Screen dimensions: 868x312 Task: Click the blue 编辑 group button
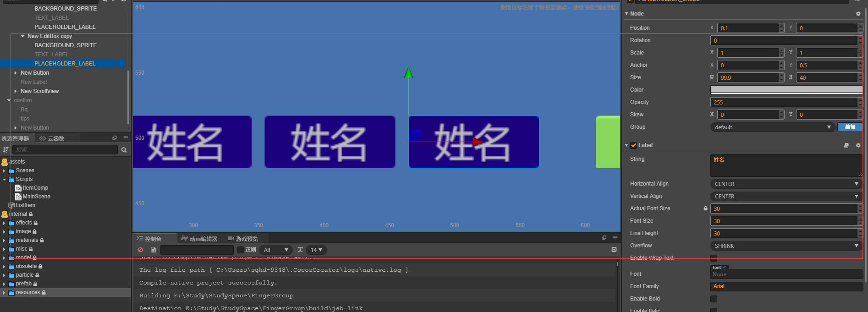click(x=850, y=127)
